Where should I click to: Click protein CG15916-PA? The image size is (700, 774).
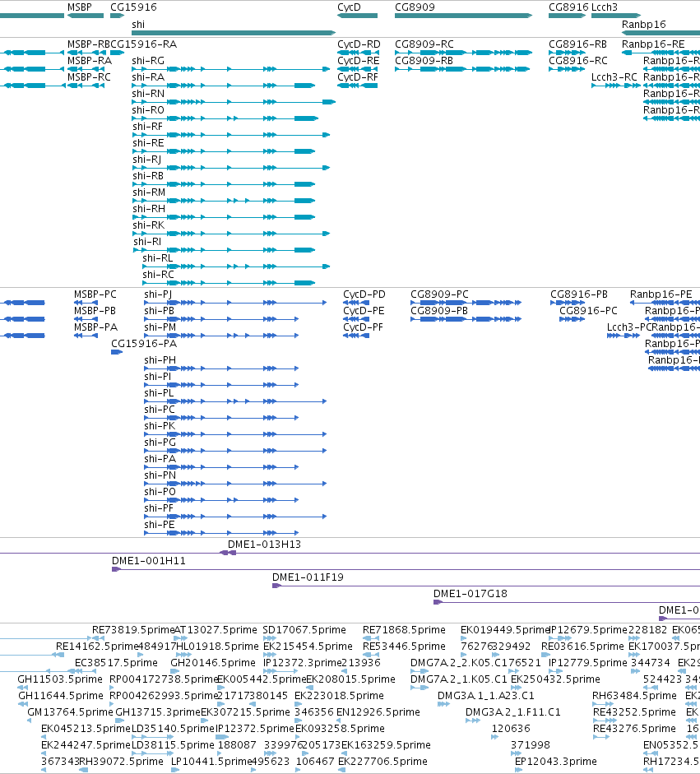[x=117, y=352]
